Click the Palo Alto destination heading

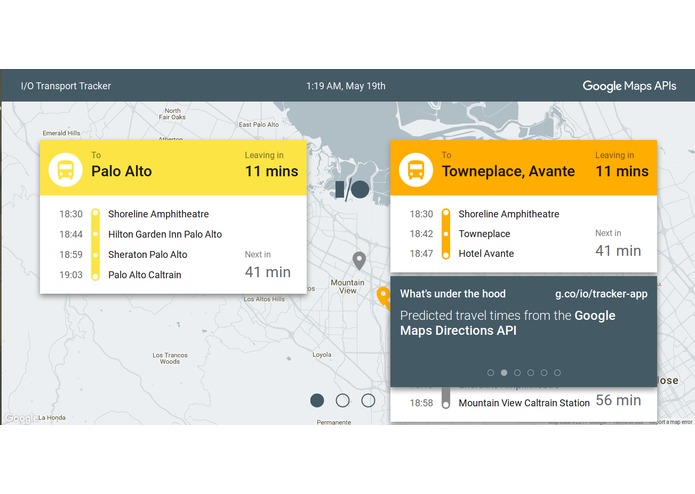coord(121,171)
